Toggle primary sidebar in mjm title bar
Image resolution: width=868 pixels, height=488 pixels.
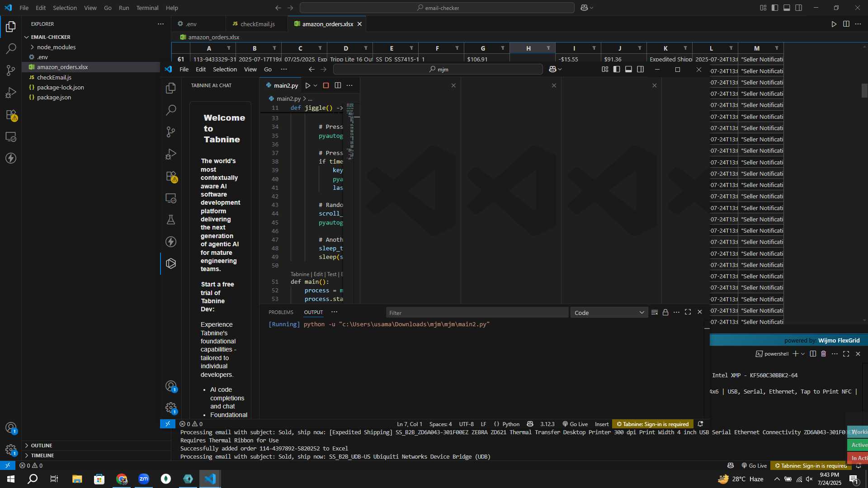tap(617, 69)
